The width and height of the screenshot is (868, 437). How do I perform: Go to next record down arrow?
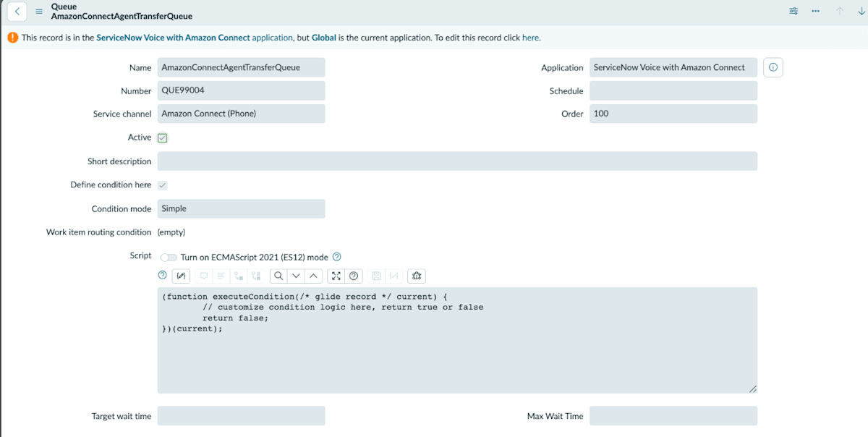coord(860,11)
